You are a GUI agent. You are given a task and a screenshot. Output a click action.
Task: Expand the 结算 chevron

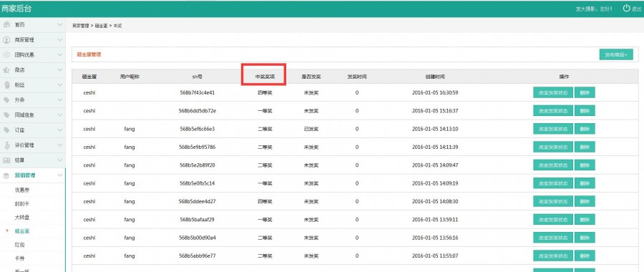coord(60,160)
